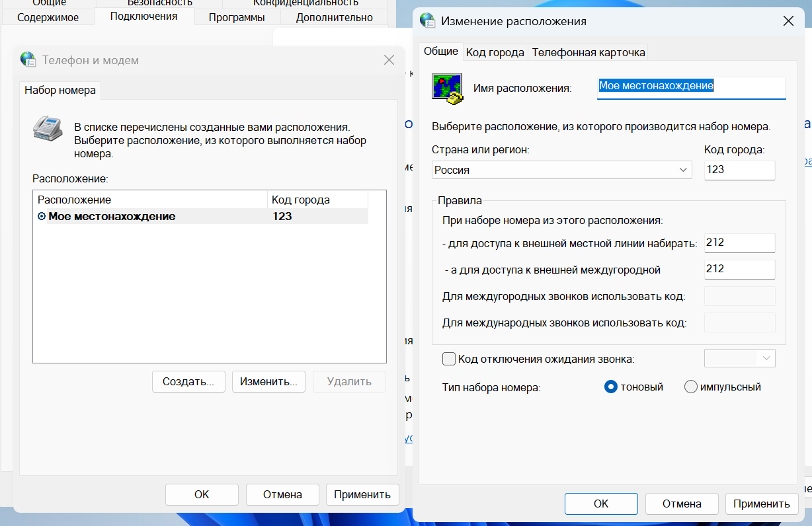Enable Код отключения ожидания звонка checkbox
This screenshot has width=812, height=526.
point(449,359)
